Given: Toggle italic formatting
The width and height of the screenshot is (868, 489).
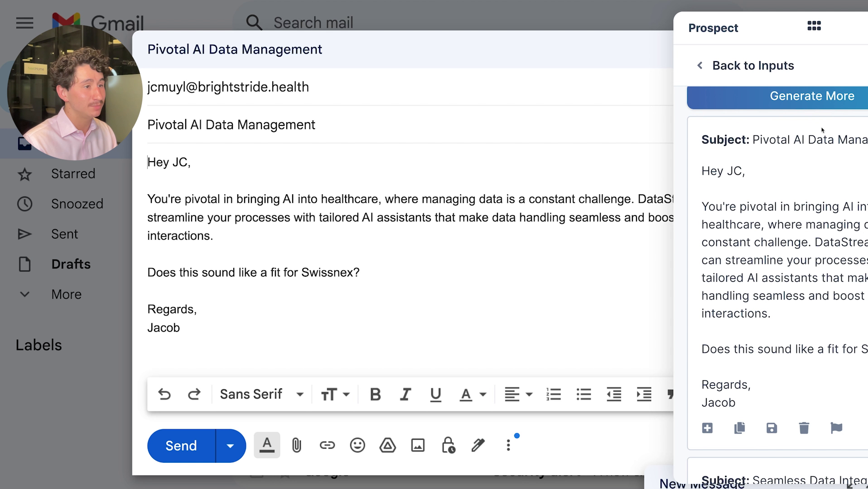Looking at the screenshot, I should click(405, 394).
